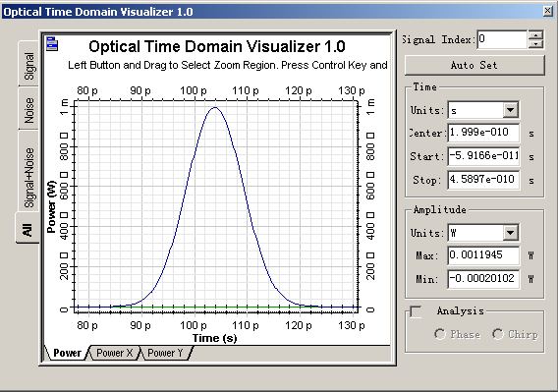Click the Start time input field
The width and height of the screenshot is (558, 392).
tap(483, 156)
